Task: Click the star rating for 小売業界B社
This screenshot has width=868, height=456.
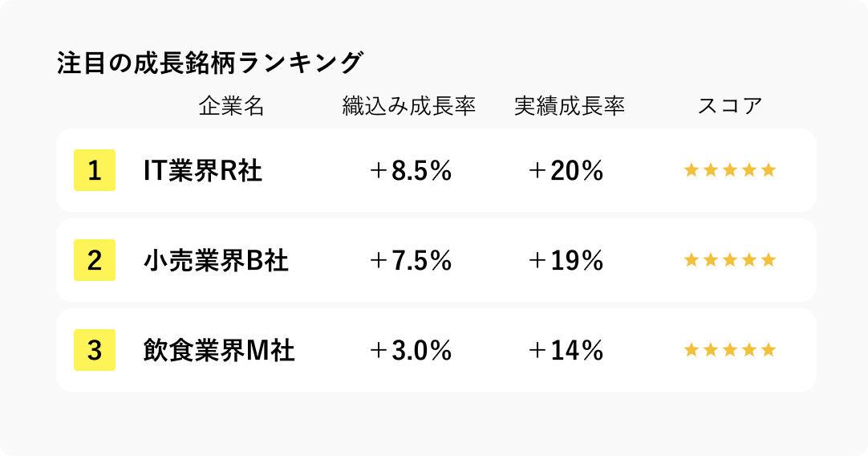Action: click(729, 260)
